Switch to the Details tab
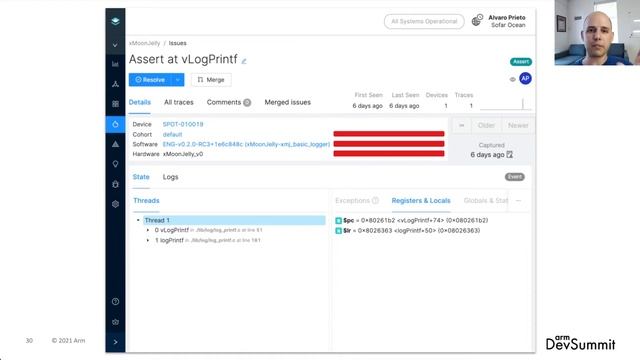This screenshot has width=640, height=360. [140, 102]
